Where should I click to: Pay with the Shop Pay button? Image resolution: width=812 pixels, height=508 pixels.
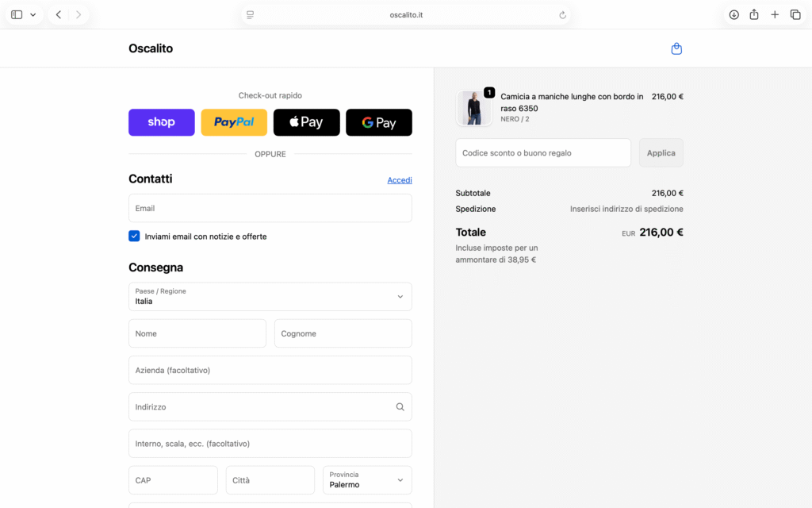point(162,122)
